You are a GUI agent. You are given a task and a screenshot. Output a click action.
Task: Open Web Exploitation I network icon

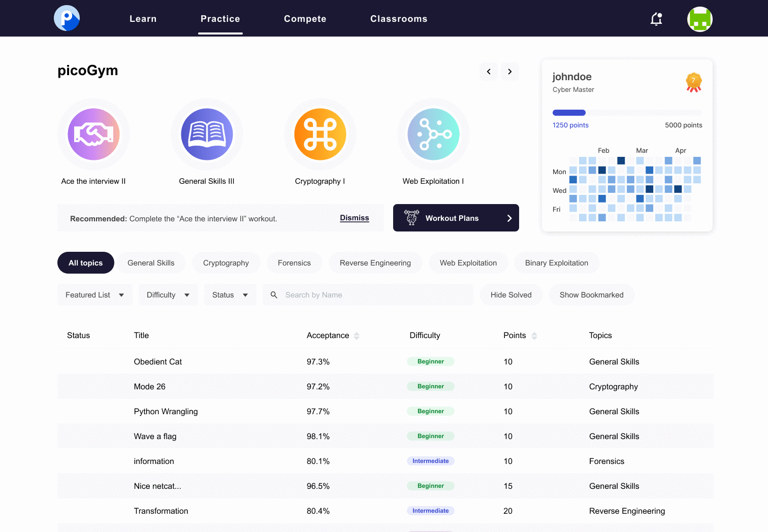pyautogui.click(x=433, y=134)
